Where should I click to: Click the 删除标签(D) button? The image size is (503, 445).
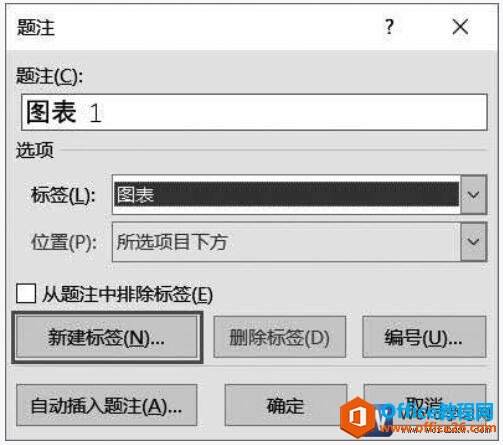coord(279,337)
